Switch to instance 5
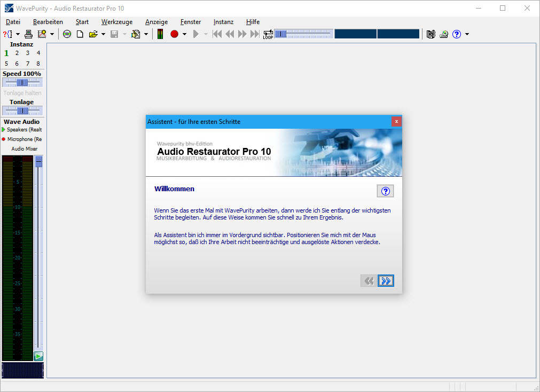540x392 pixels. (6, 64)
